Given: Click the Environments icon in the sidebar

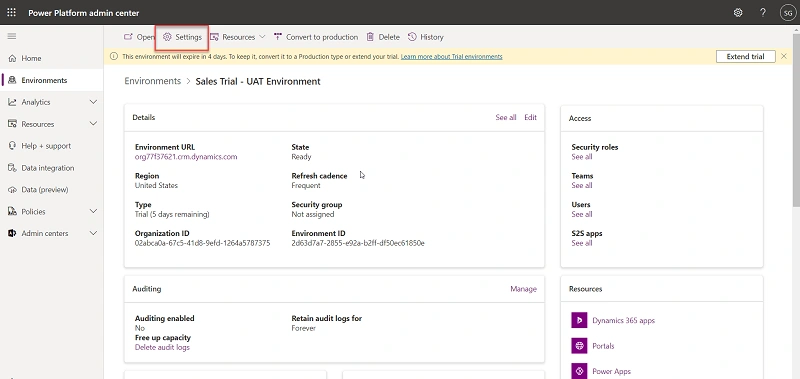Looking at the screenshot, I should pyautogui.click(x=12, y=80).
